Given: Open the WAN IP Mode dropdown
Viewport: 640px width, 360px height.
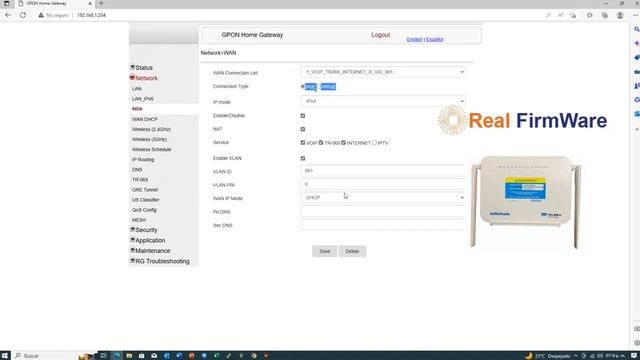Looking at the screenshot, I should click(x=383, y=198).
